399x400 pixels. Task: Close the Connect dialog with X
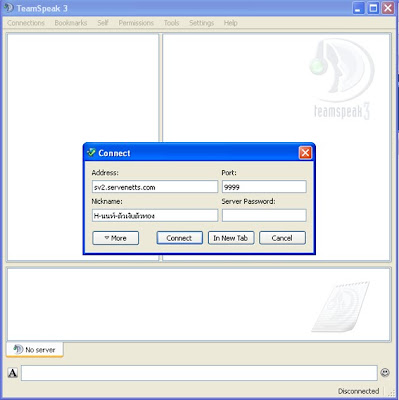tap(305, 153)
